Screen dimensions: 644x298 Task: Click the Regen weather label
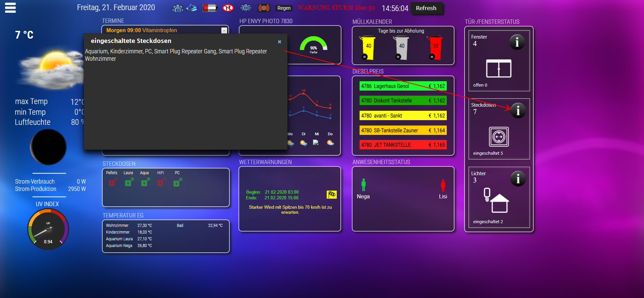284,8
